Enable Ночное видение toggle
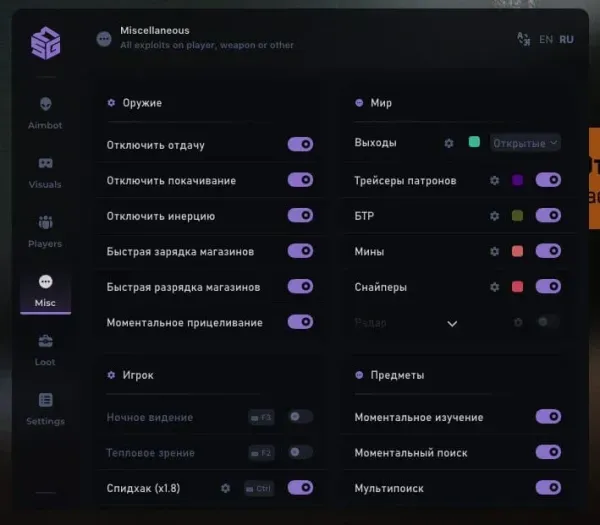Viewport: 600px width, 525px height. coord(300,416)
